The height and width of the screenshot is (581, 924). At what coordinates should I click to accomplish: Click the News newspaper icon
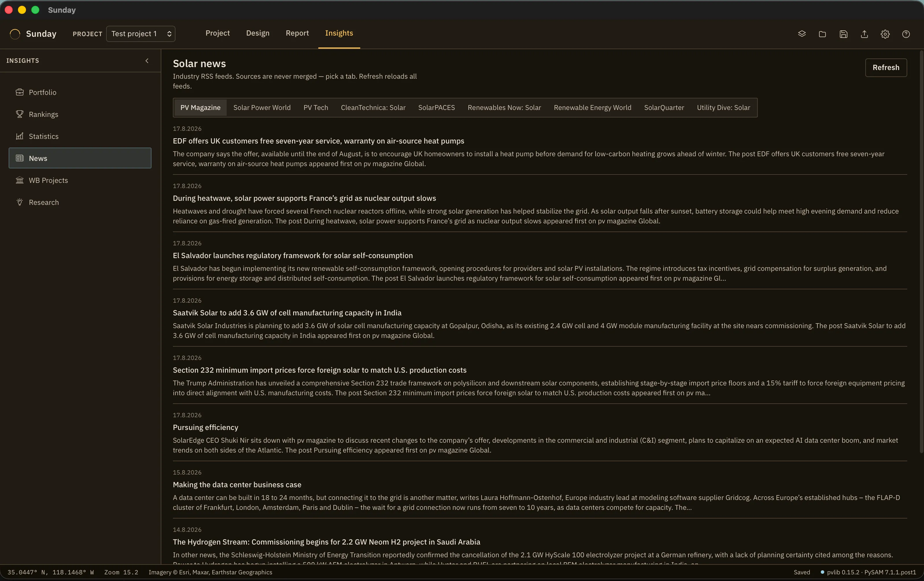[x=20, y=158]
